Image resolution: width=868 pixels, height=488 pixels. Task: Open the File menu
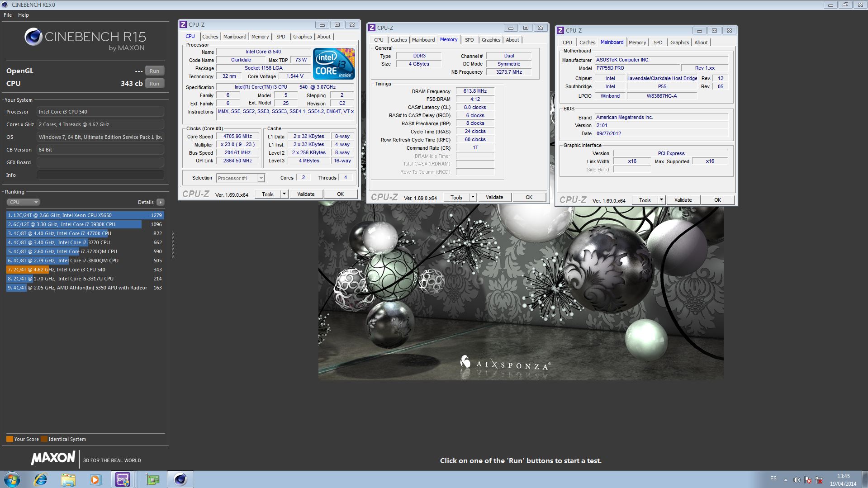pyautogui.click(x=8, y=15)
